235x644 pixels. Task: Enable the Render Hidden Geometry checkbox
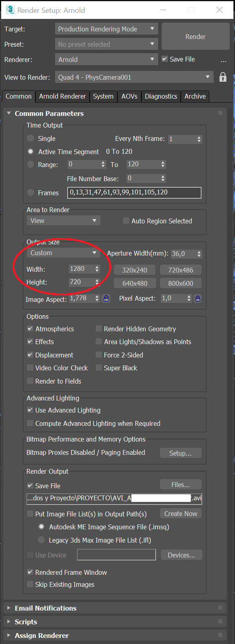(x=98, y=329)
